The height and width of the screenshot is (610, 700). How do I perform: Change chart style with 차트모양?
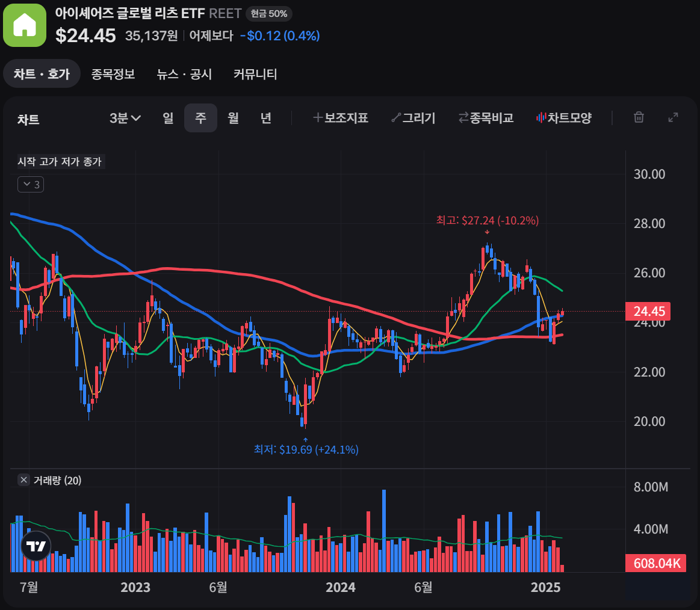click(x=564, y=118)
